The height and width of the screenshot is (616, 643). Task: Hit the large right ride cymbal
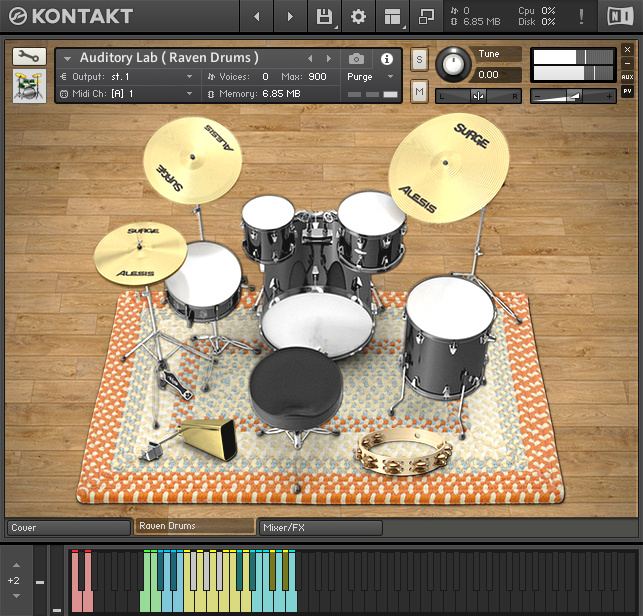(x=448, y=167)
